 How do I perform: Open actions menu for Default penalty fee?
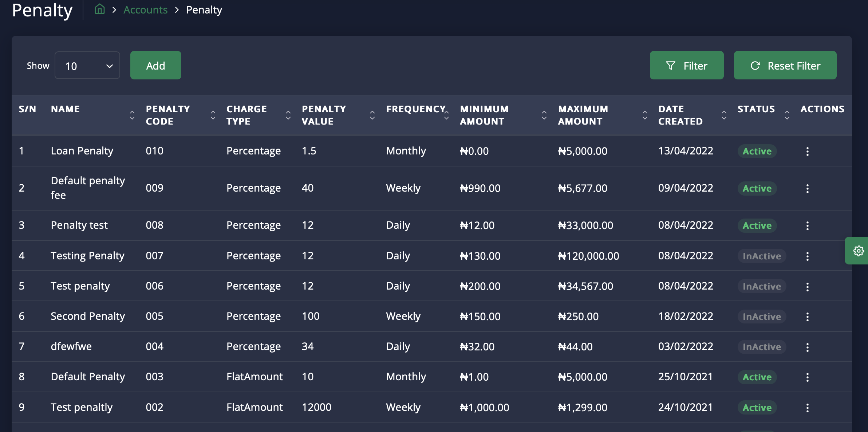point(807,188)
